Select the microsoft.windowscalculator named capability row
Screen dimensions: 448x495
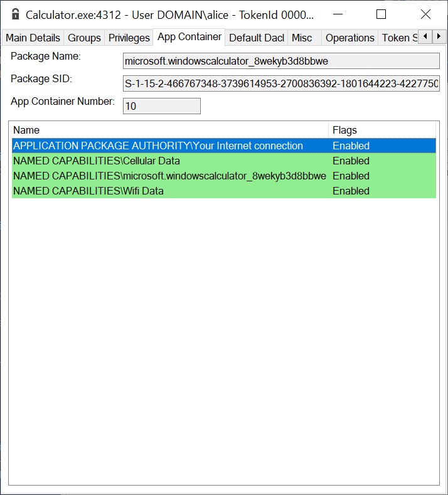click(x=169, y=176)
